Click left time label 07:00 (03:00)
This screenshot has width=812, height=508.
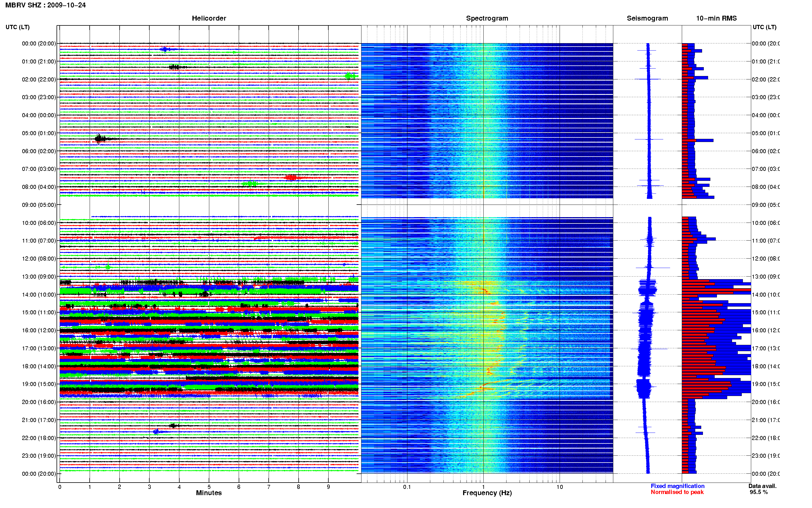click(x=39, y=169)
